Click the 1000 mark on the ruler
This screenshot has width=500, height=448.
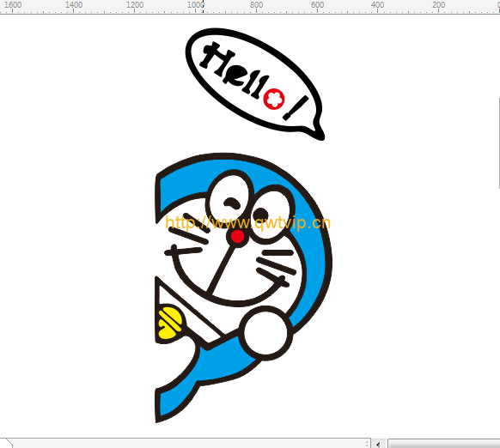point(196,5)
